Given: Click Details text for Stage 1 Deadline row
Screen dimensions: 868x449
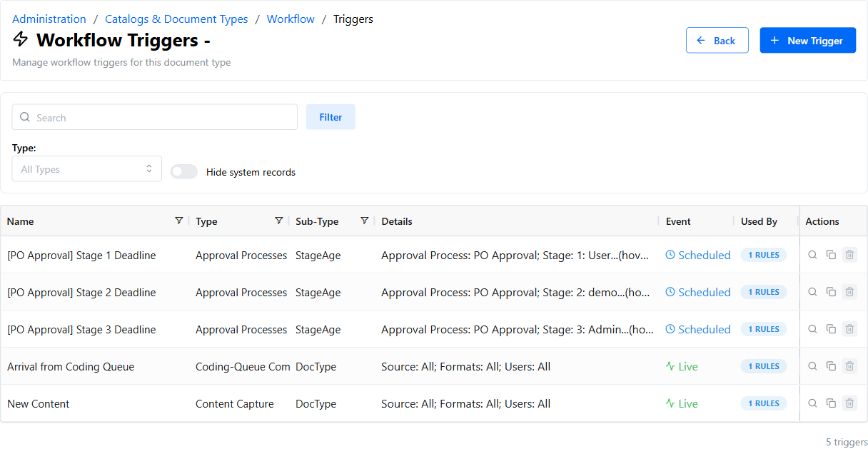Looking at the screenshot, I should (x=515, y=256).
